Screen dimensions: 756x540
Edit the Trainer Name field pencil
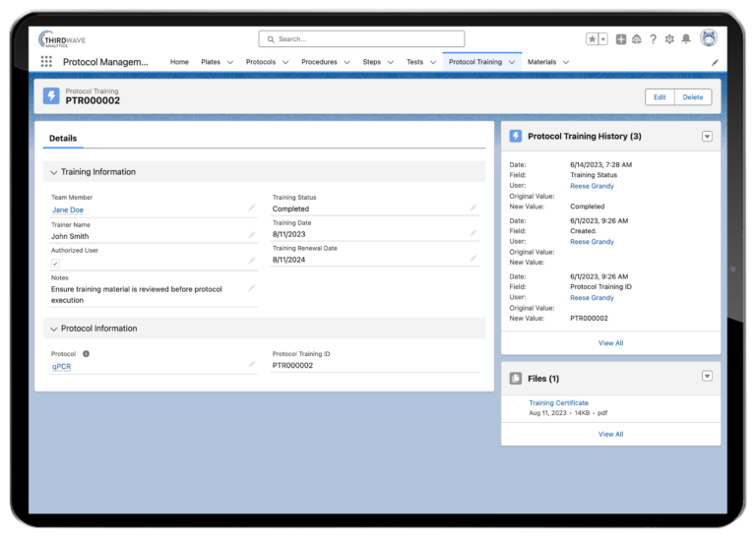tap(252, 235)
